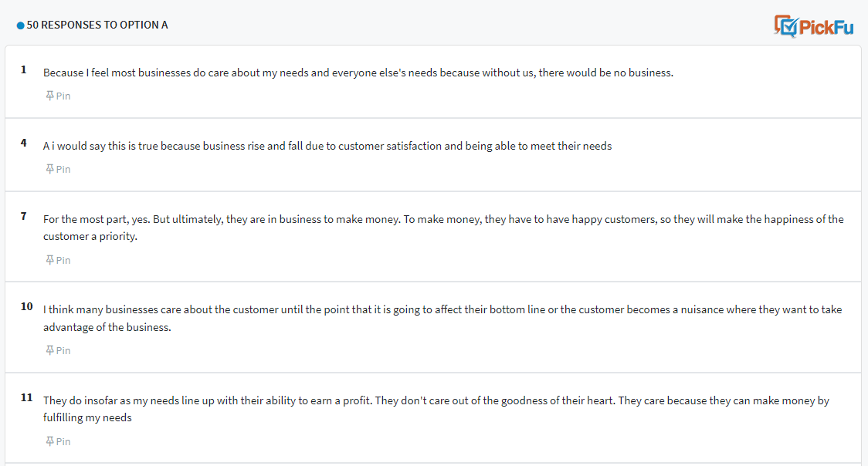Select response number 1 text
The image size is (868, 466).
[358, 73]
